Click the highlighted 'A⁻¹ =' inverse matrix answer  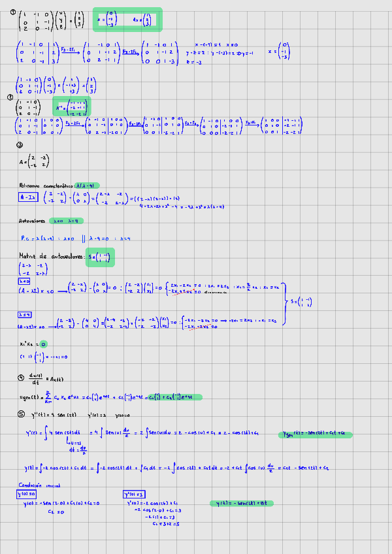click(x=72, y=106)
